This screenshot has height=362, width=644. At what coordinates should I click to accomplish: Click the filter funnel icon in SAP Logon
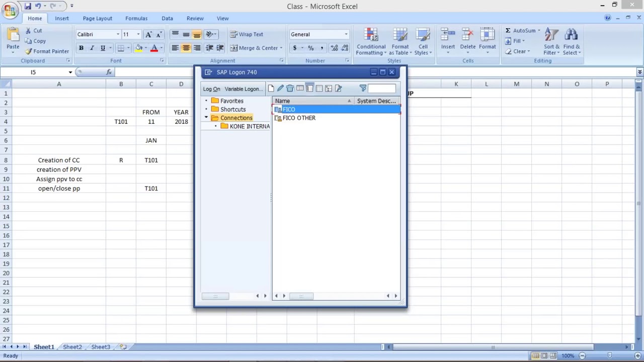[363, 88]
